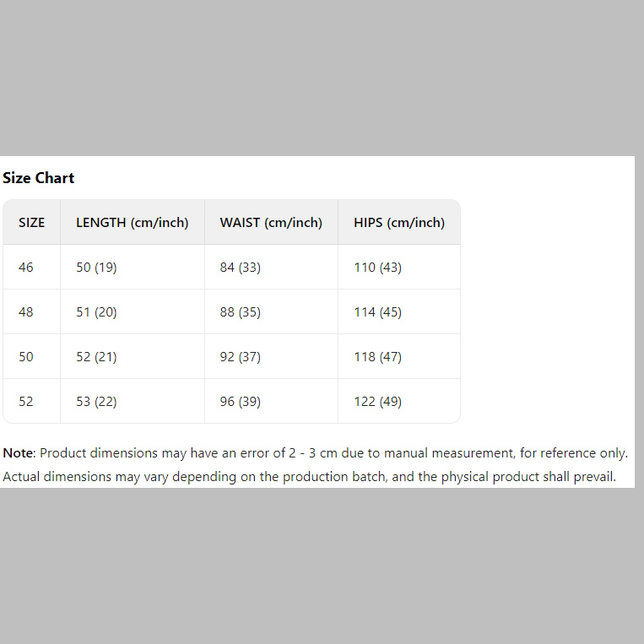This screenshot has width=644, height=644.
Task: Click the hips value 114 (45)
Action: pos(378,312)
